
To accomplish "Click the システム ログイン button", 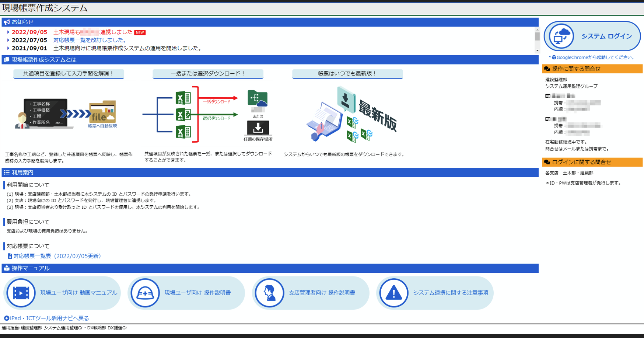I will pos(592,36).
